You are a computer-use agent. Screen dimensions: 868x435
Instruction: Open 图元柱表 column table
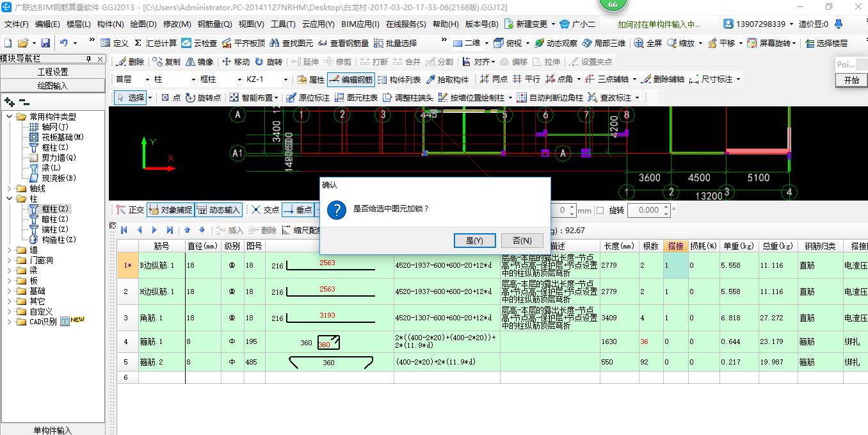[356, 97]
